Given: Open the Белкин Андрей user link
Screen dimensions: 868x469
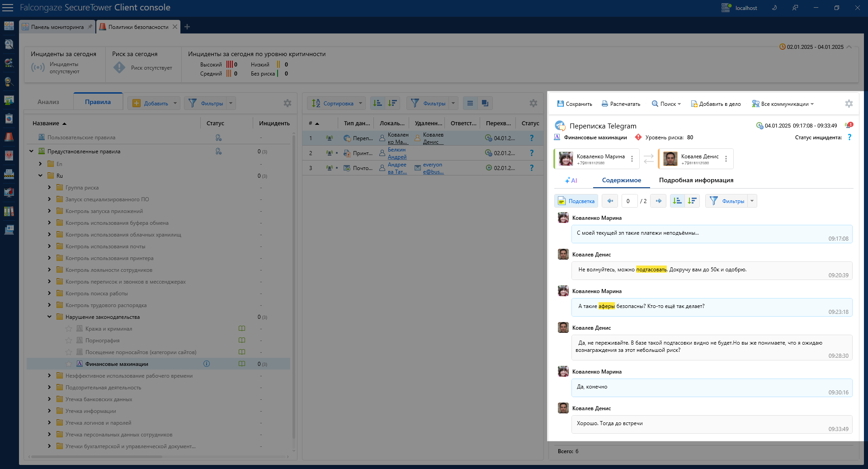Looking at the screenshot, I should coord(397,153).
